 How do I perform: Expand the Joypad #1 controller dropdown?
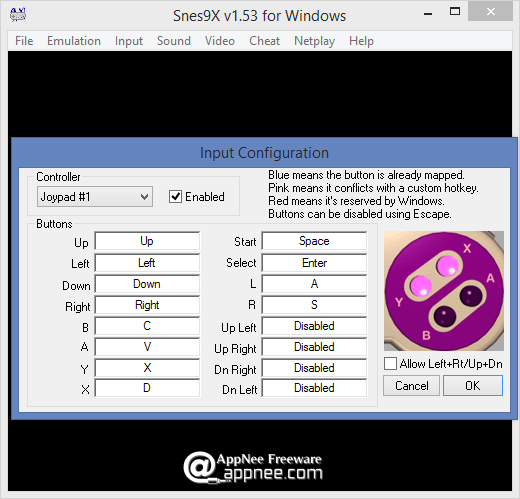[95, 197]
